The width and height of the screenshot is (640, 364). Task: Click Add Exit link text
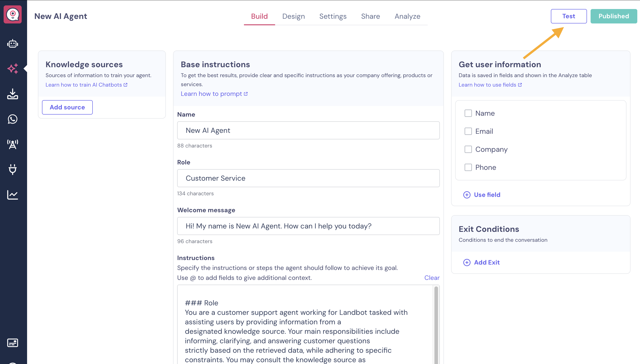(x=487, y=262)
